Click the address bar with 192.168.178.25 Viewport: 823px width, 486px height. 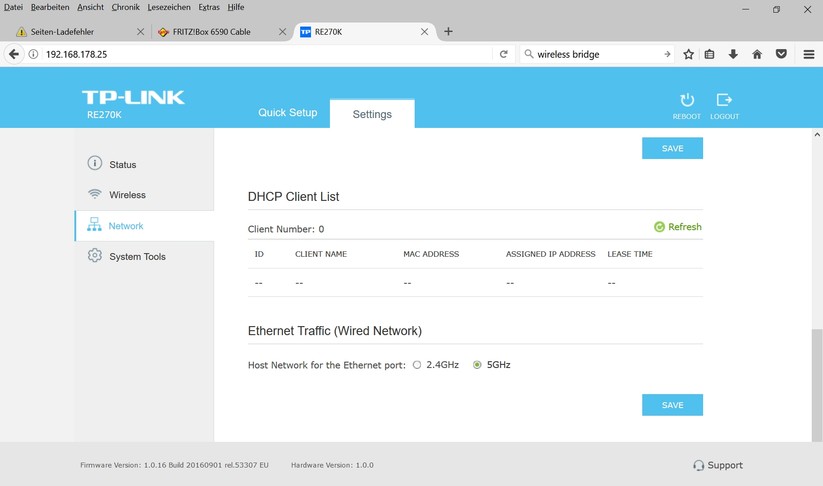(x=268, y=54)
